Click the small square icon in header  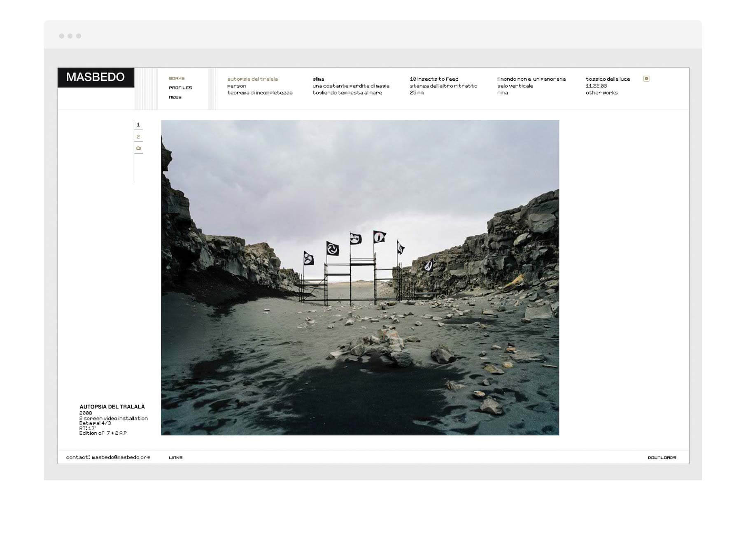click(646, 79)
